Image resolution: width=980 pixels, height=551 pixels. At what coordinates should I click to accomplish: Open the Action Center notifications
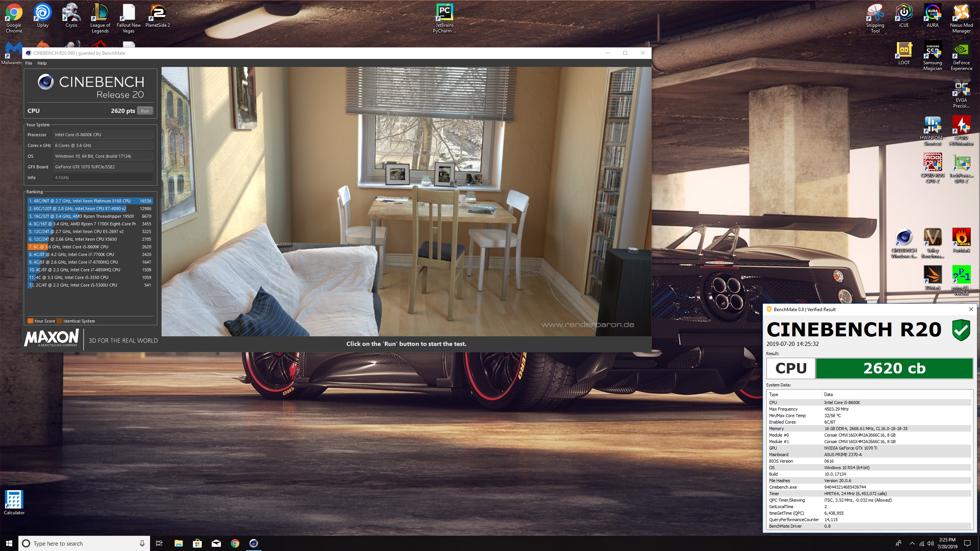point(967,543)
